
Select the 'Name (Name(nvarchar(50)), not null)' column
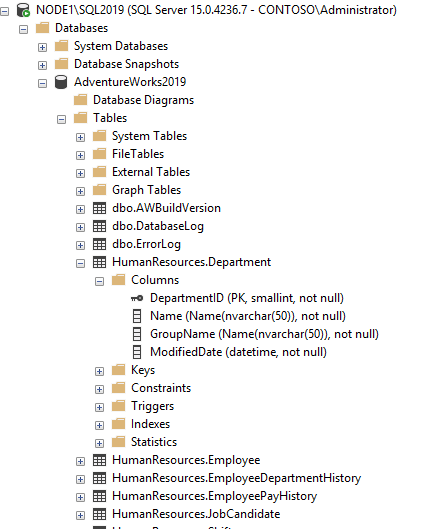pyautogui.click(x=248, y=316)
